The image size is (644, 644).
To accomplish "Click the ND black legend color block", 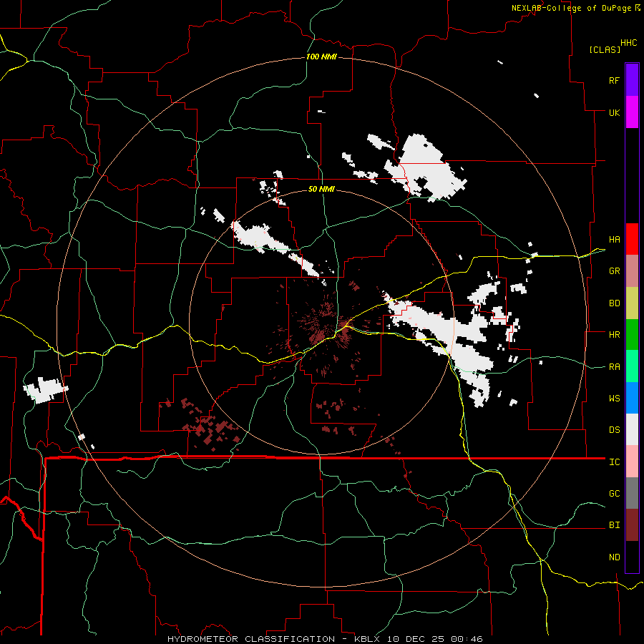I will tap(632, 557).
